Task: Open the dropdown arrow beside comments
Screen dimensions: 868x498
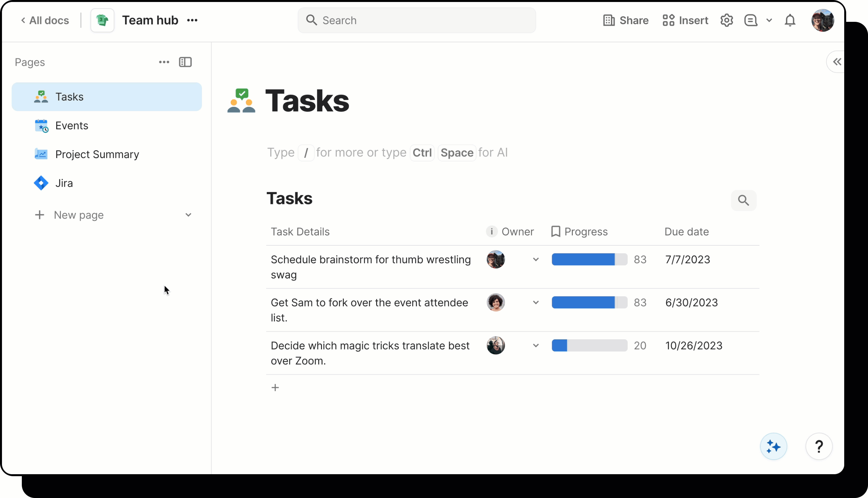Action: point(769,21)
